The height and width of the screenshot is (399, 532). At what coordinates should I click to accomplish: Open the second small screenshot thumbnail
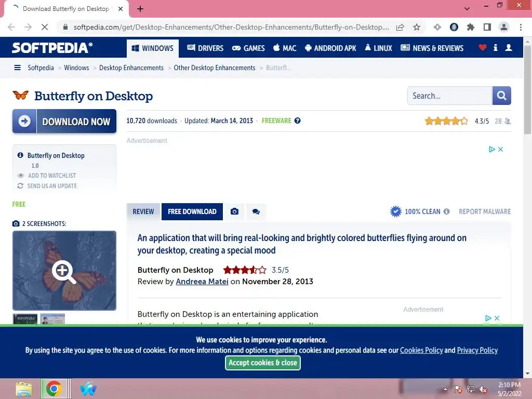(52, 319)
